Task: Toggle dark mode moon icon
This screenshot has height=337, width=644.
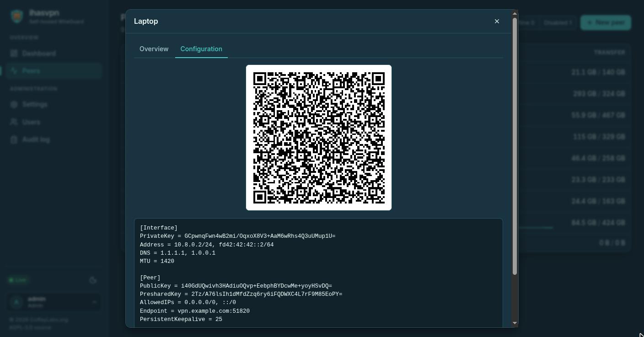Action: (93, 280)
